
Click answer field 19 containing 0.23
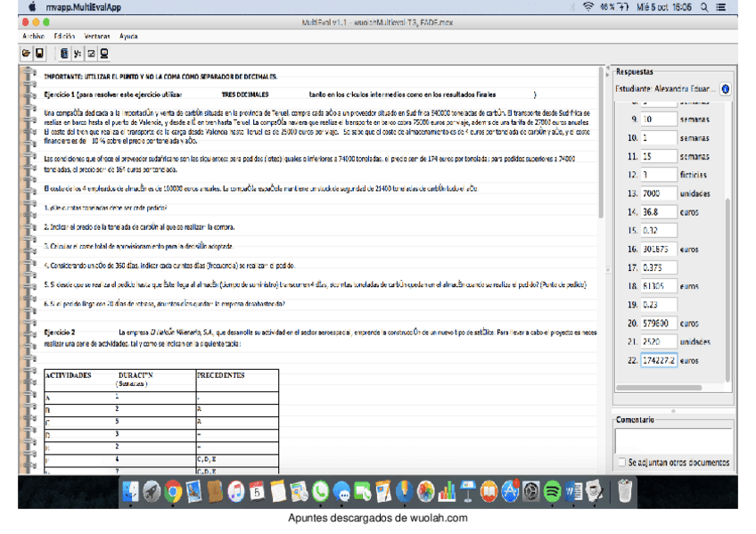[659, 305]
